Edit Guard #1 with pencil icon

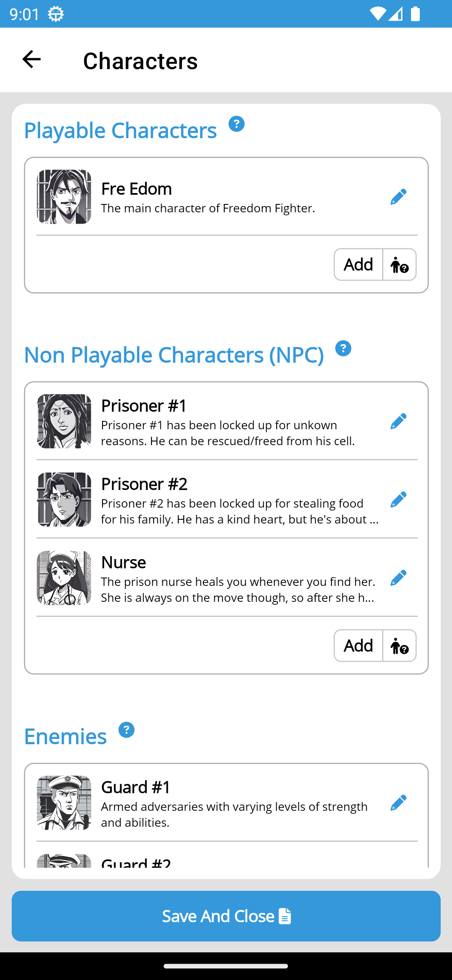(x=398, y=802)
